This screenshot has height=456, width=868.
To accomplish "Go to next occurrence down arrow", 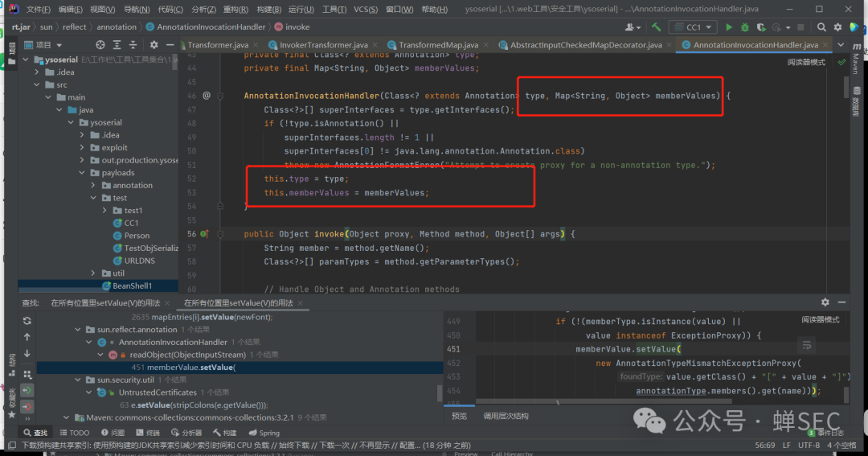I will 27,354.
